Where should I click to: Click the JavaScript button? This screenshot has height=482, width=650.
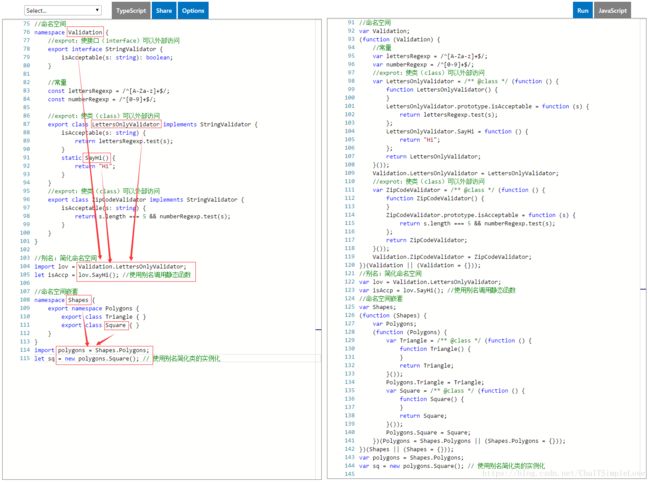tap(612, 10)
